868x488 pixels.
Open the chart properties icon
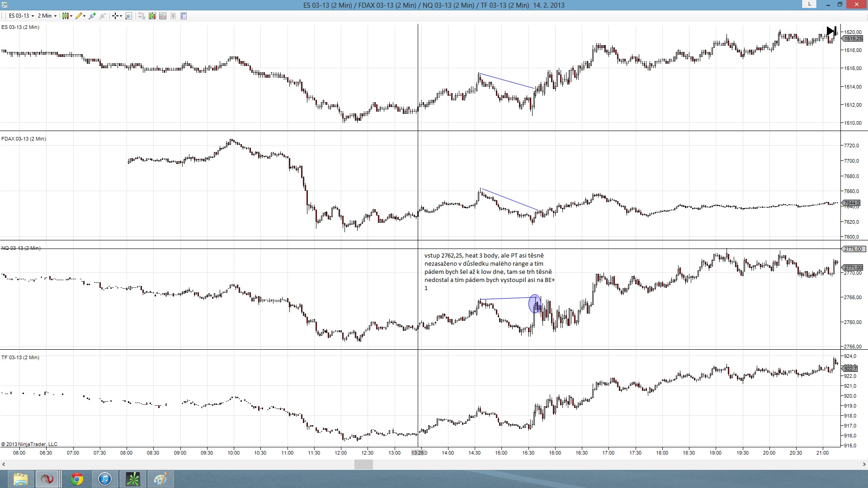click(x=184, y=16)
